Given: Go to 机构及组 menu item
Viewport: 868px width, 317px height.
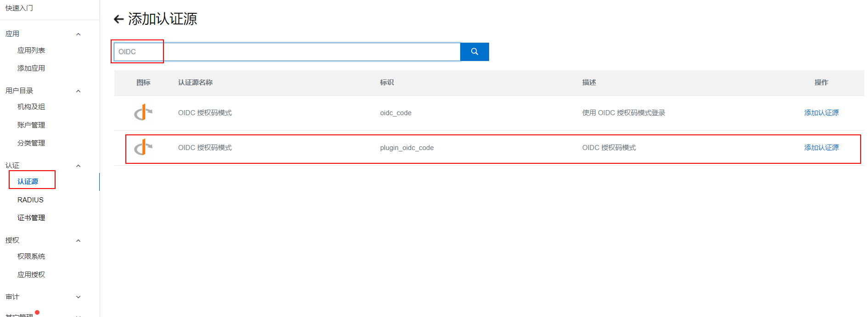Looking at the screenshot, I should point(31,107).
